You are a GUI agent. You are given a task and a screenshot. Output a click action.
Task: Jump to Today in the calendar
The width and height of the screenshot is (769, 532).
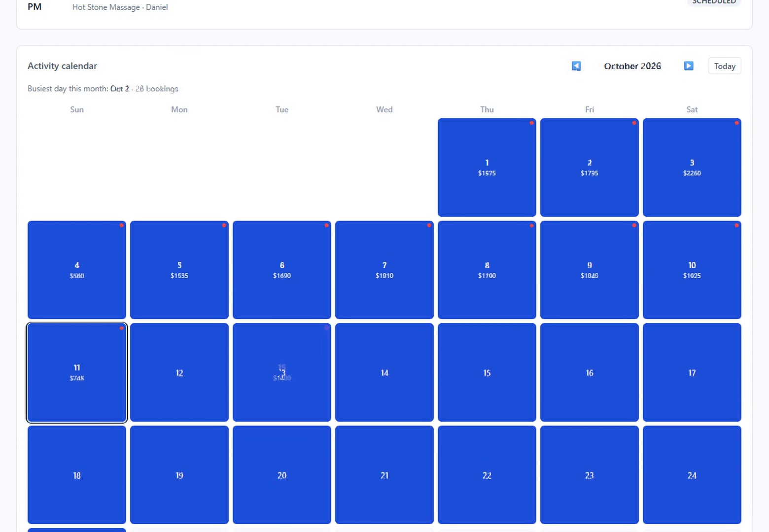point(725,66)
